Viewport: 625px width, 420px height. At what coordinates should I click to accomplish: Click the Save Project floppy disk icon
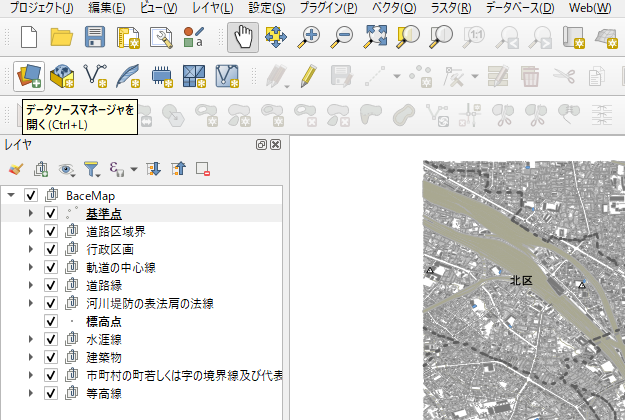95,38
